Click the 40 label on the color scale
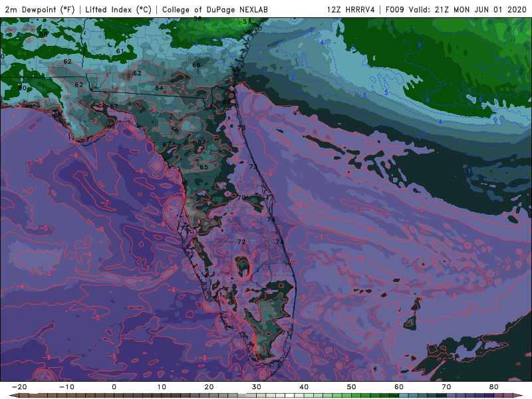532x399 pixels. [x=304, y=387]
